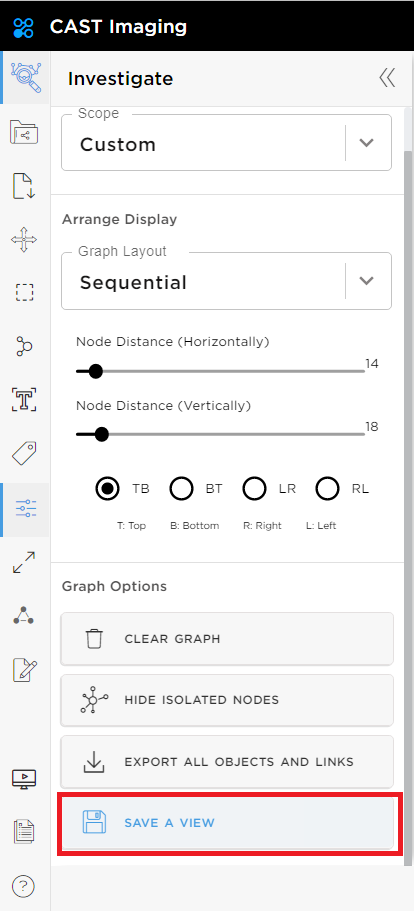Open the video tutorial monitor icon
The width and height of the screenshot is (414, 911).
[24, 779]
